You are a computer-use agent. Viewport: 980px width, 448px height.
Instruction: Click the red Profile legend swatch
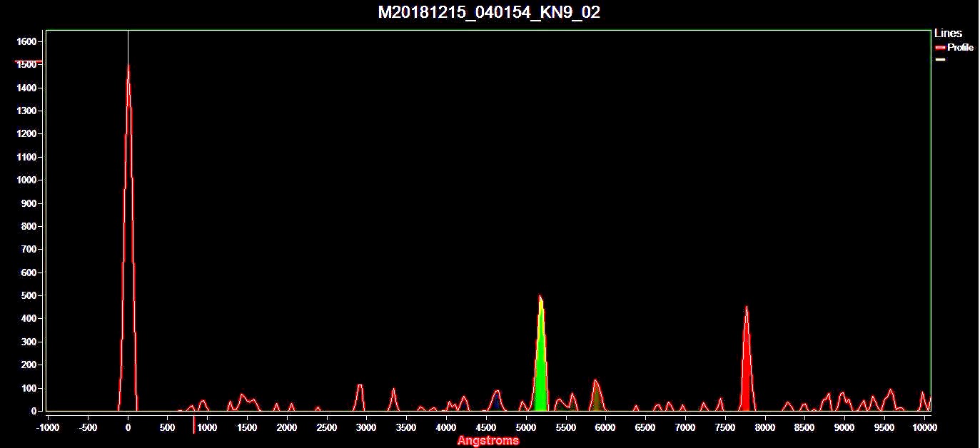[x=940, y=48]
